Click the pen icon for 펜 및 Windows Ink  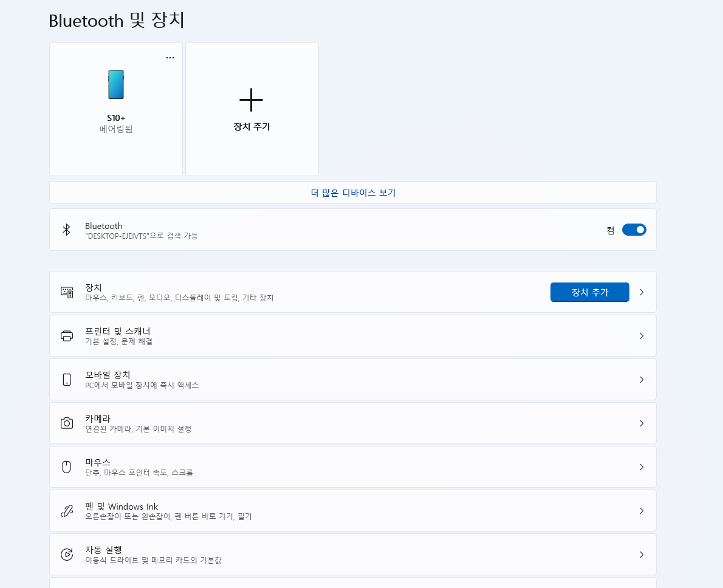click(67, 510)
